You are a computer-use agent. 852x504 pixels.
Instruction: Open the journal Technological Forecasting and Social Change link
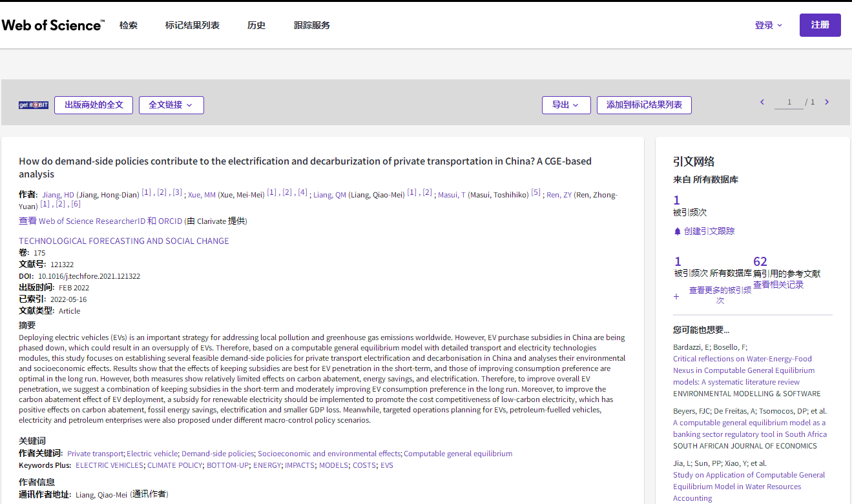tap(124, 241)
